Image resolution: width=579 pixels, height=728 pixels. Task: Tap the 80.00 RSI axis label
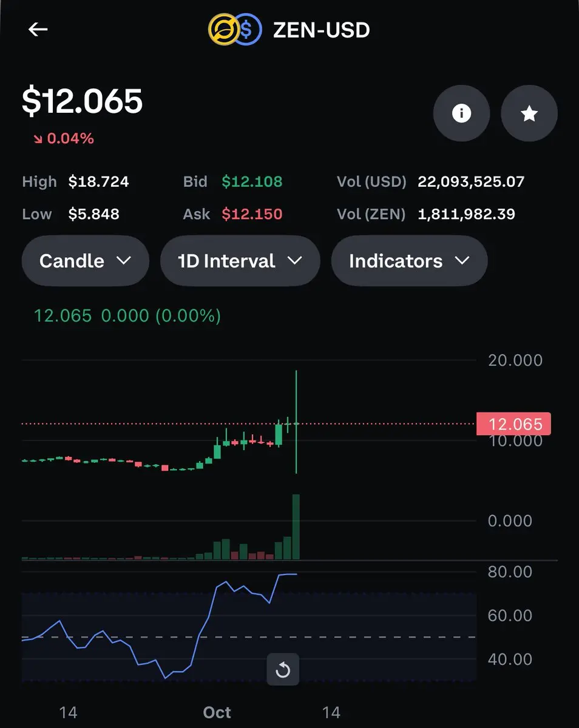(x=510, y=571)
